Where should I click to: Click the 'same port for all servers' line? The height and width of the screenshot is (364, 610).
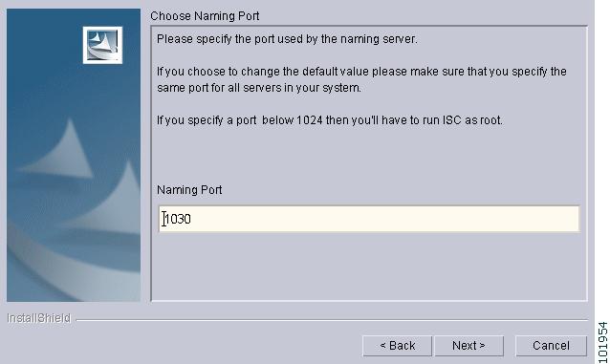point(259,88)
